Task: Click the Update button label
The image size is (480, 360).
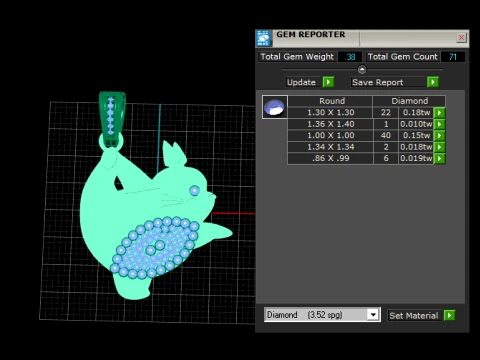Action: tap(301, 82)
